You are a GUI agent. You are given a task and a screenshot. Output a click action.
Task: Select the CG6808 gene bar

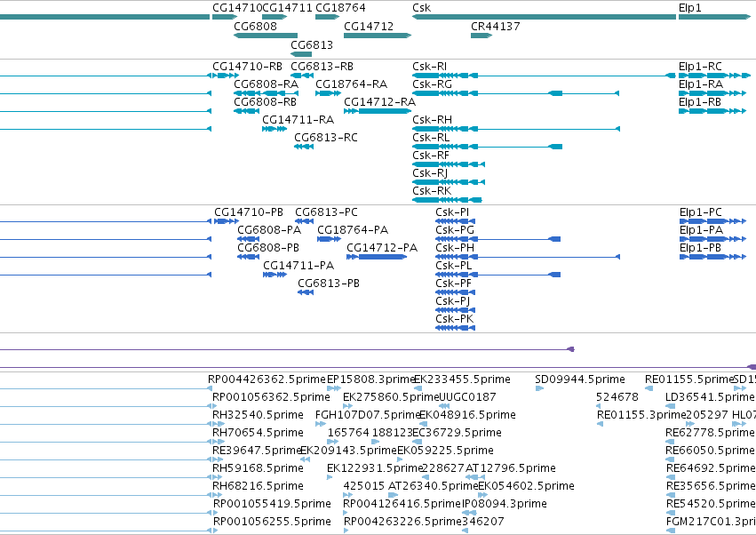coord(266,36)
